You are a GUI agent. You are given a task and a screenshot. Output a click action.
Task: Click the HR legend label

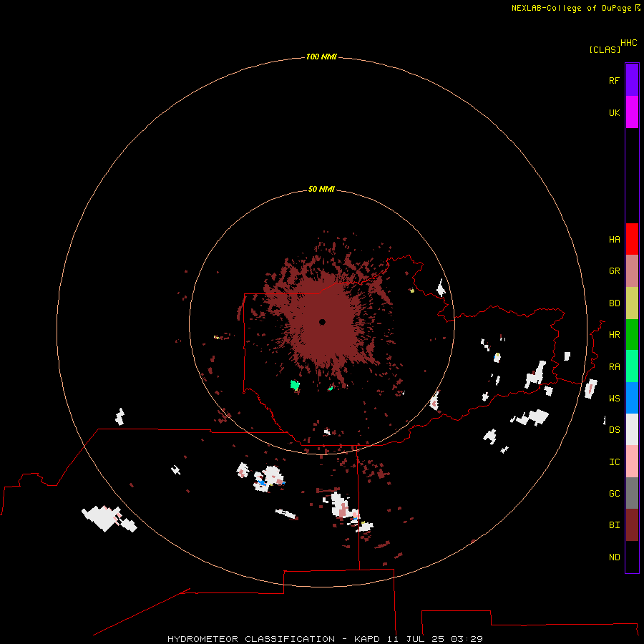pyautogui.click(x=614, y=335)
